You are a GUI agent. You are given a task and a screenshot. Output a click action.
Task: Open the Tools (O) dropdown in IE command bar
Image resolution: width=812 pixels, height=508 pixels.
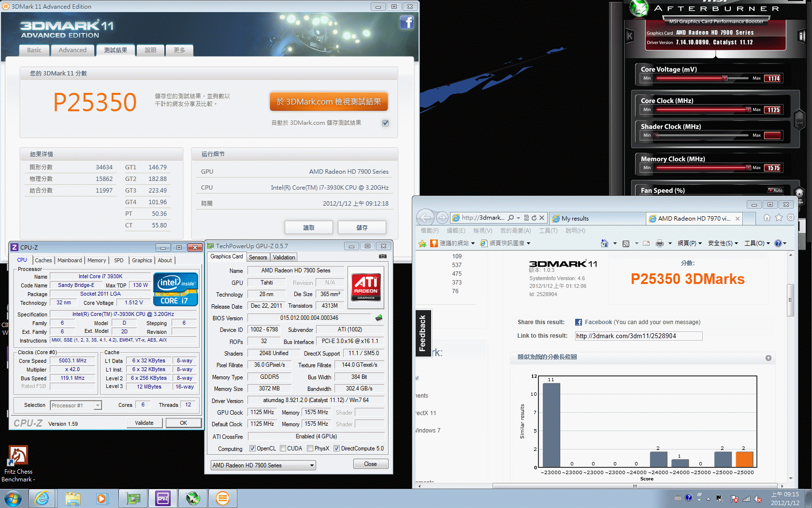coord(756,243)
